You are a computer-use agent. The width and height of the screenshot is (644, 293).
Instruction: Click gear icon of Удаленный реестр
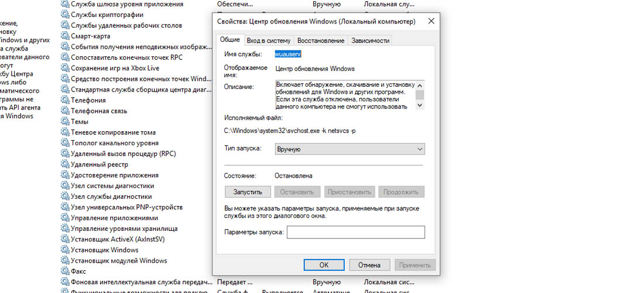click(65, 165)
